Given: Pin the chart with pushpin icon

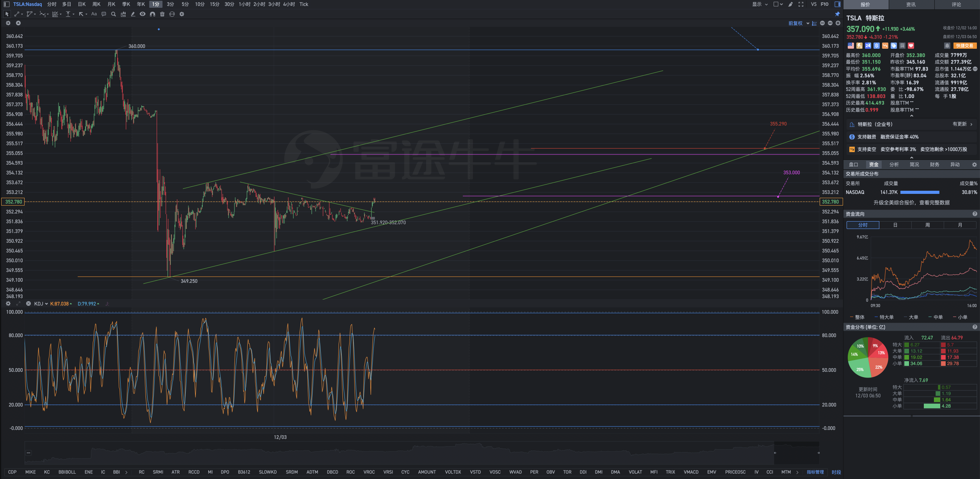Looking at the screenshot, I should [837, 14].
